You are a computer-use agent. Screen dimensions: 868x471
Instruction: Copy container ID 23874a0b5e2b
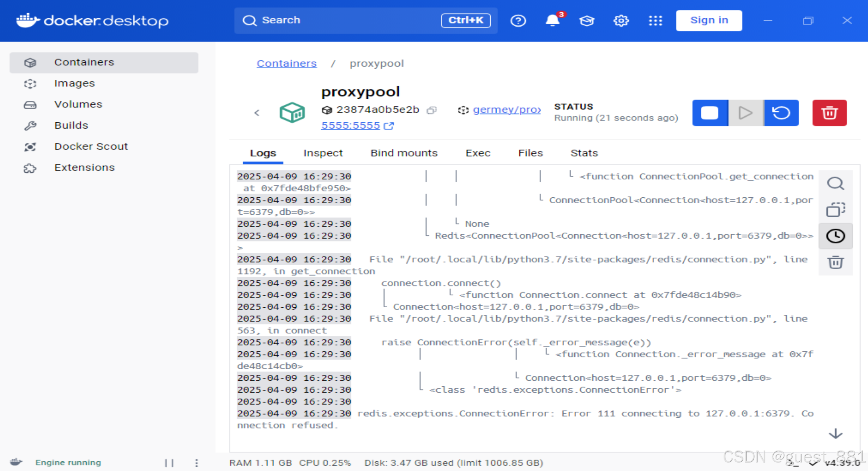tap(432, 110)
